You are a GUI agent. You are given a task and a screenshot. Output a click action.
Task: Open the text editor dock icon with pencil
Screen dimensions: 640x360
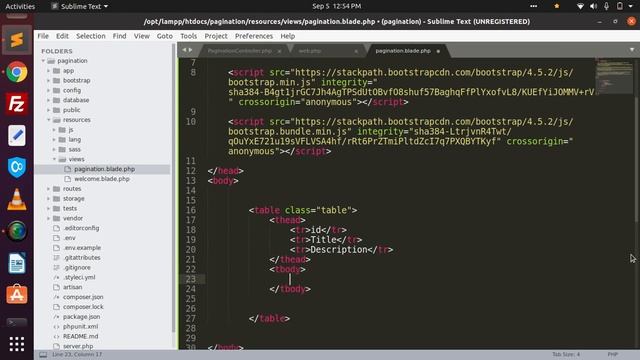(x=17, y=136)
